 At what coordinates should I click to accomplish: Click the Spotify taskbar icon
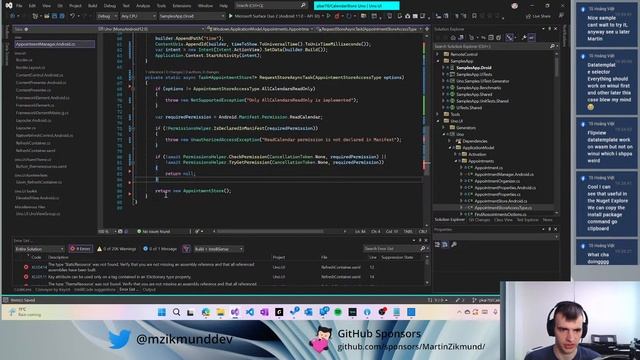(338, 312)
